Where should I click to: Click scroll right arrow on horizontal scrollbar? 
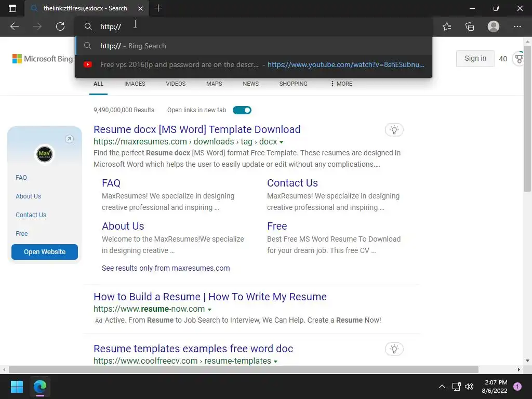pyautogui.click(x=519, y=369)
